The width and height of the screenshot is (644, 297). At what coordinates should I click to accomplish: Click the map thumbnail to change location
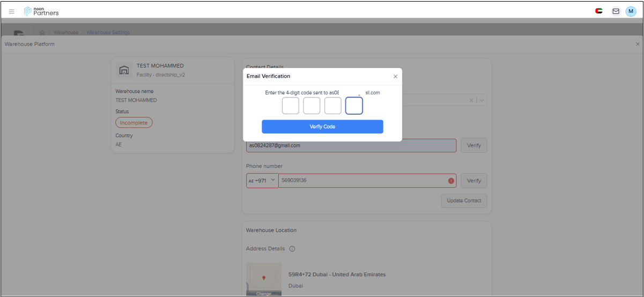click(263, 279)
